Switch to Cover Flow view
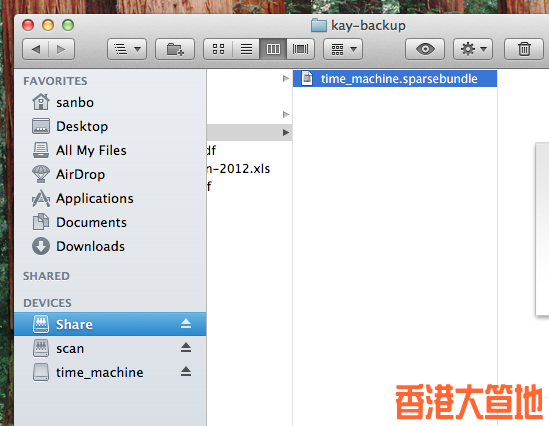The width and height of the screenshot is (549, 426). point(300,49)
